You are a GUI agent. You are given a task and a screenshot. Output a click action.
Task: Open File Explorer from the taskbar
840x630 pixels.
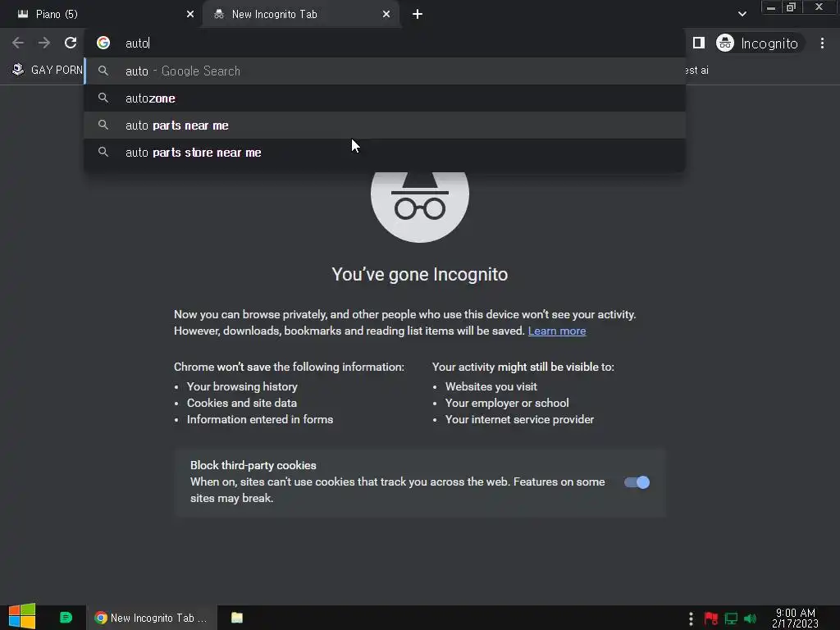tap(237, 618)
